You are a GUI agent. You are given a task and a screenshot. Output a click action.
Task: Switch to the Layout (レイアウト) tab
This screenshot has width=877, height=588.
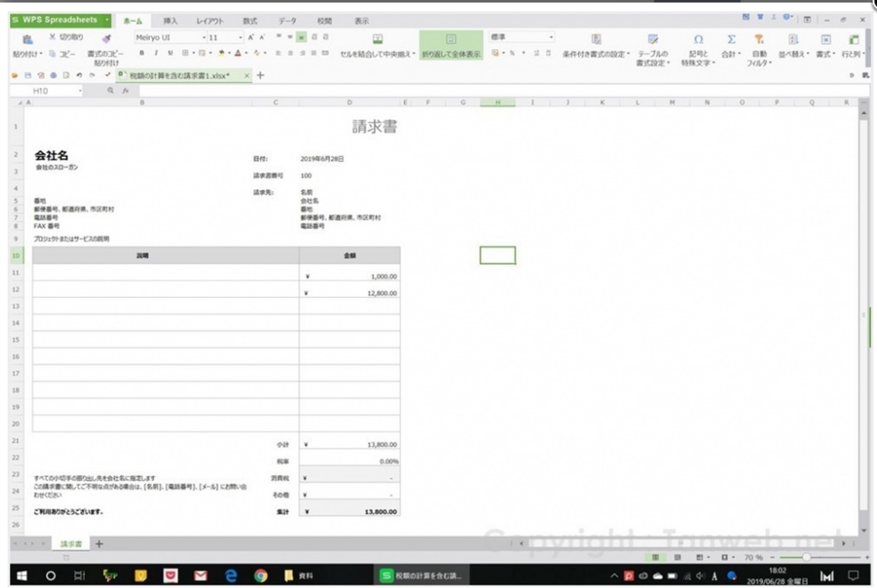pos(210,21)
